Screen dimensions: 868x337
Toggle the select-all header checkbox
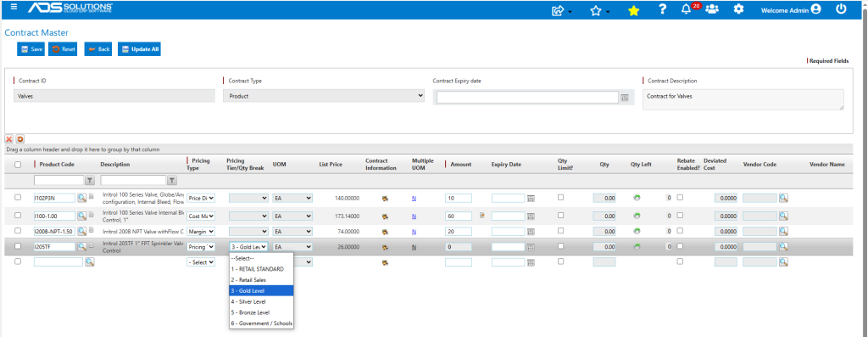[18, 165]
